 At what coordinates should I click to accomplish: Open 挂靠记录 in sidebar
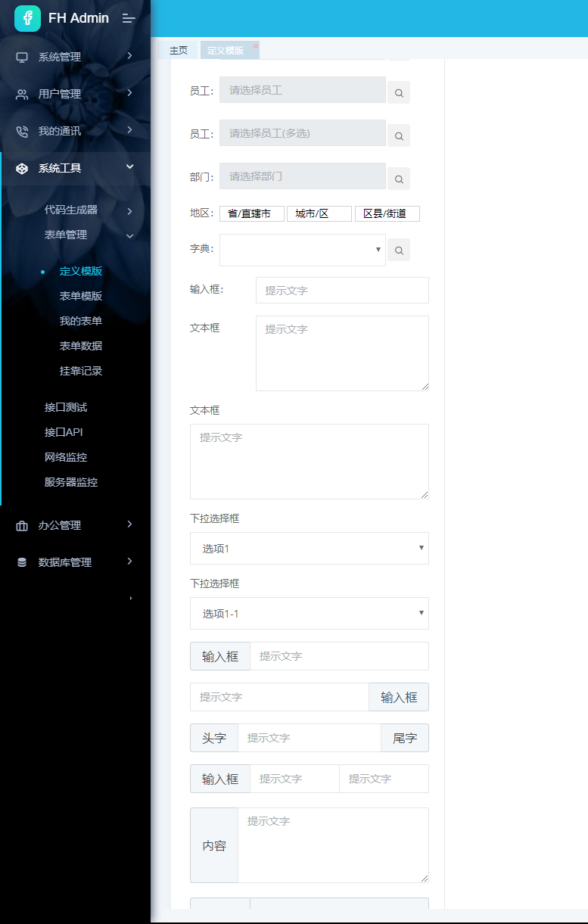tap(81, 372)
